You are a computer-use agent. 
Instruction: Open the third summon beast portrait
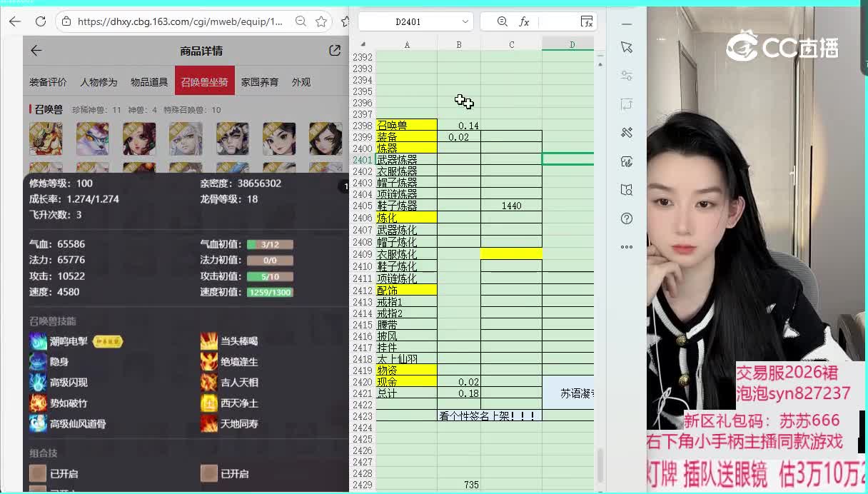[139, 138]
